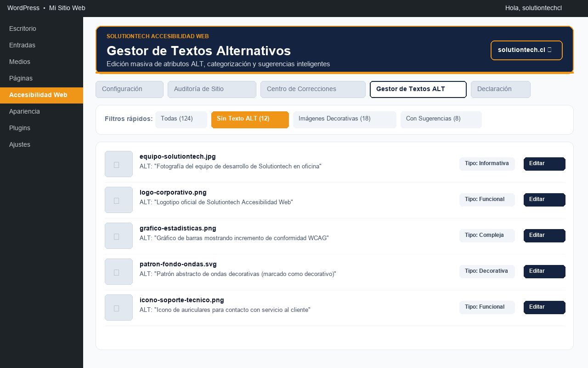Viewport: 588px width, 368px height.
Task: Click the Tipo: Decorativa badge
Action: 487,271
